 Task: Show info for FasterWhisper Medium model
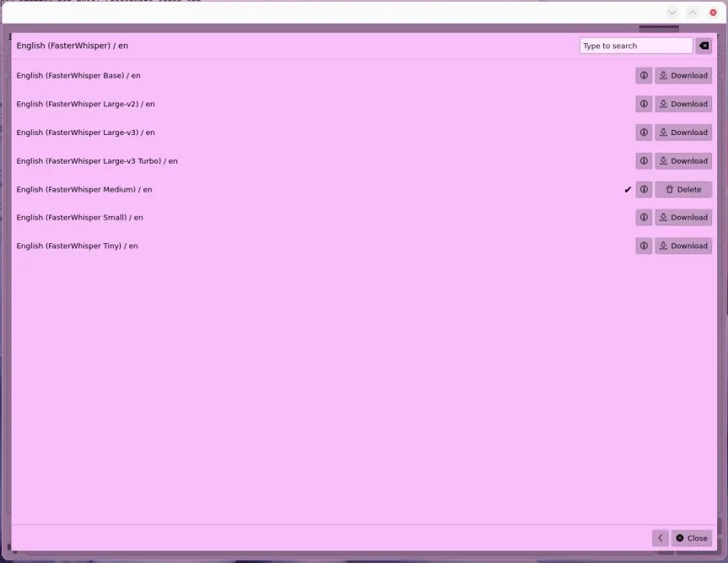tap(644, 190)
